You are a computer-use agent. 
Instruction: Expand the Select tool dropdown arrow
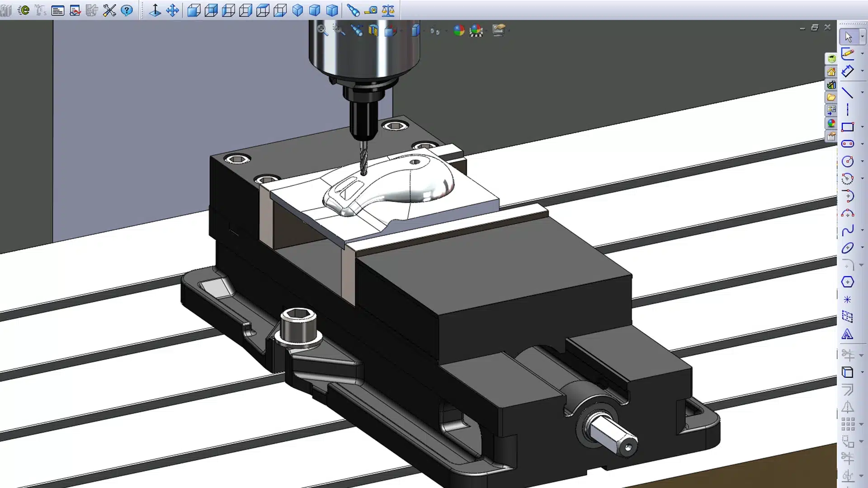862,37
